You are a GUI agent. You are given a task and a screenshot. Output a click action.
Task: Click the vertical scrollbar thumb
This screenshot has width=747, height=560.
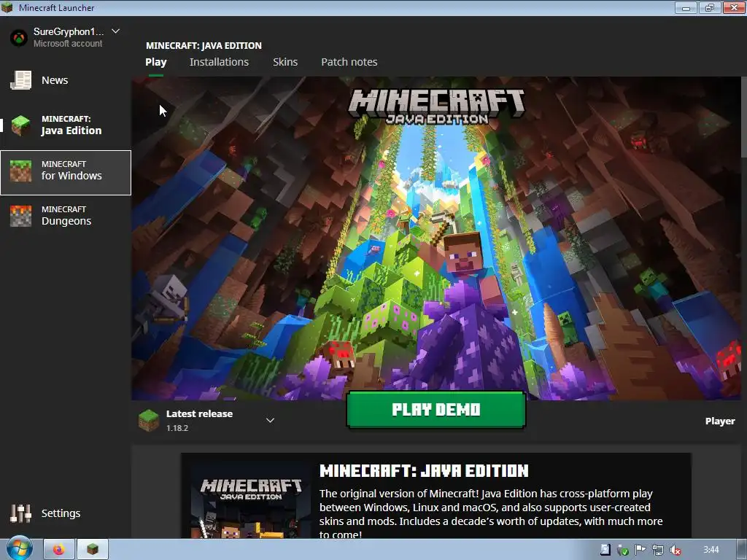coord(743,118)
